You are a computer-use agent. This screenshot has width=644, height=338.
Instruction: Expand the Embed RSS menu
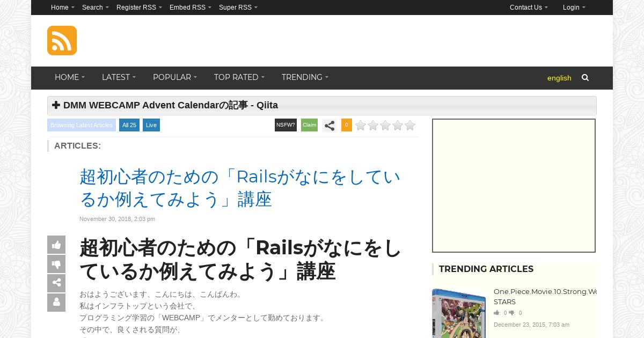tap(191, 8)
